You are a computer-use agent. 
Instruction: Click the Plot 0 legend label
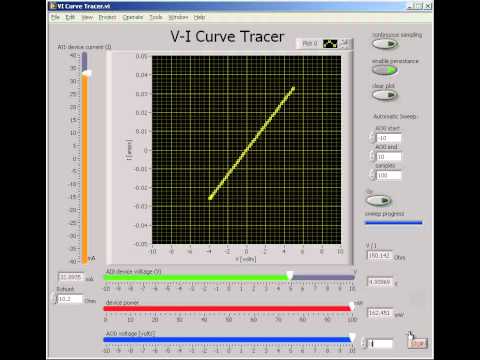click(x=309, y=43)
